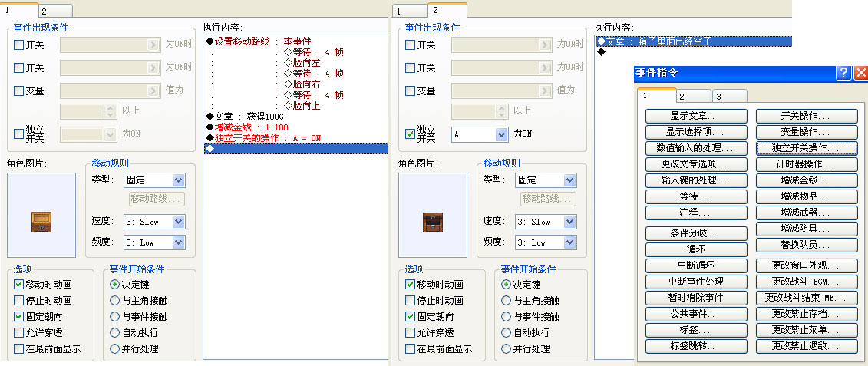Enable 停止时动画 option in page 2 editor
Viewport: 868px width, 366px height.
coord(410,301)
